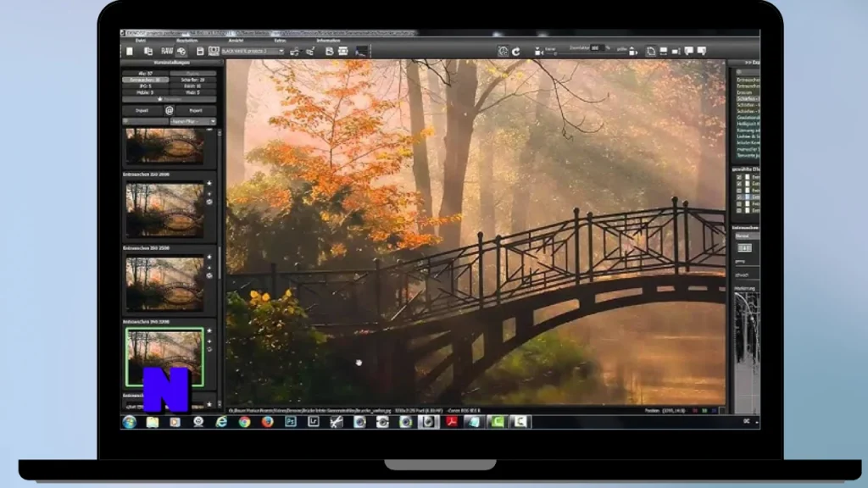Screen dimensions: 868x488
Task: Click the second printer icon with number
Action: [310, 51]
